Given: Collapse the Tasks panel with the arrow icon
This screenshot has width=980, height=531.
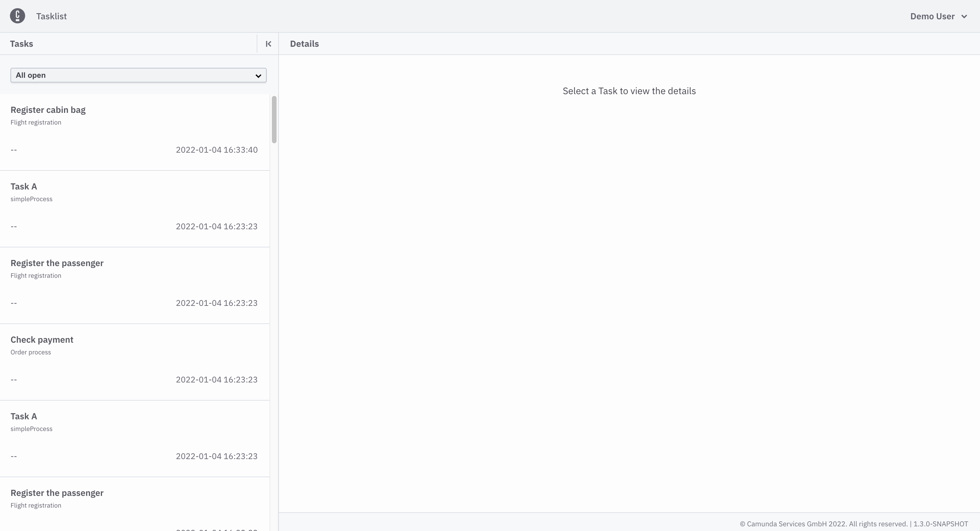Looking at the screenshot, I should click(x=268, y=44).
